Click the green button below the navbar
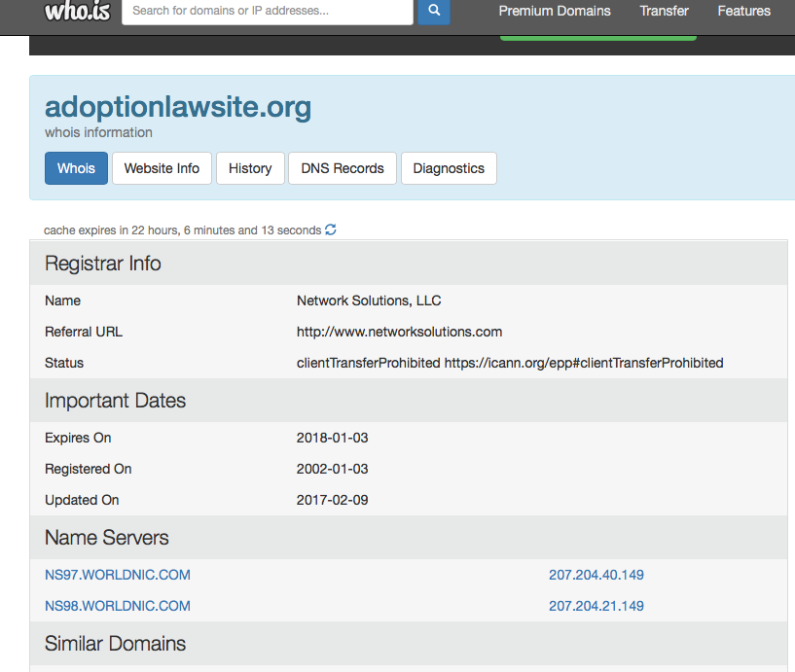Image resolution: width=795 pixels, height=672 pixels. [597, 37]
